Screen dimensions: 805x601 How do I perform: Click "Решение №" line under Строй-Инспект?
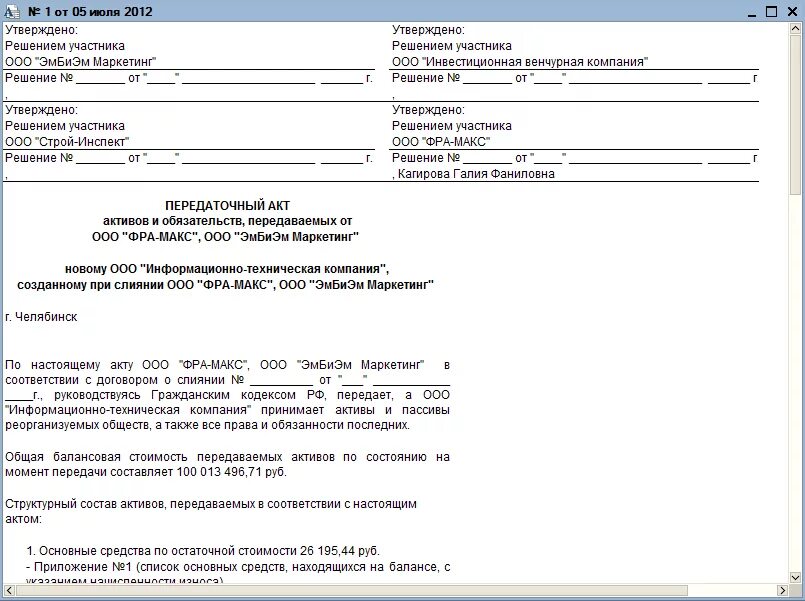189,158
